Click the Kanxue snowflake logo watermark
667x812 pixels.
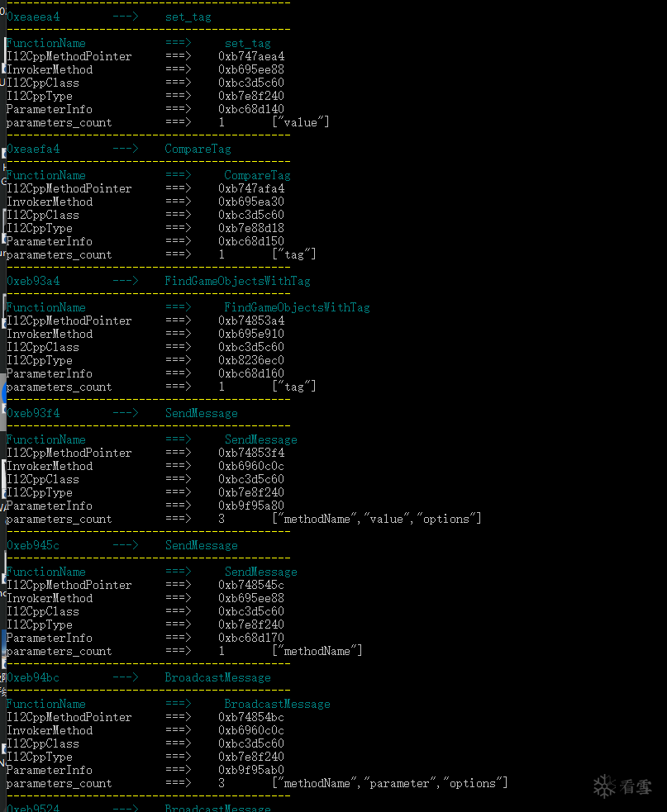tap(604, 786)
